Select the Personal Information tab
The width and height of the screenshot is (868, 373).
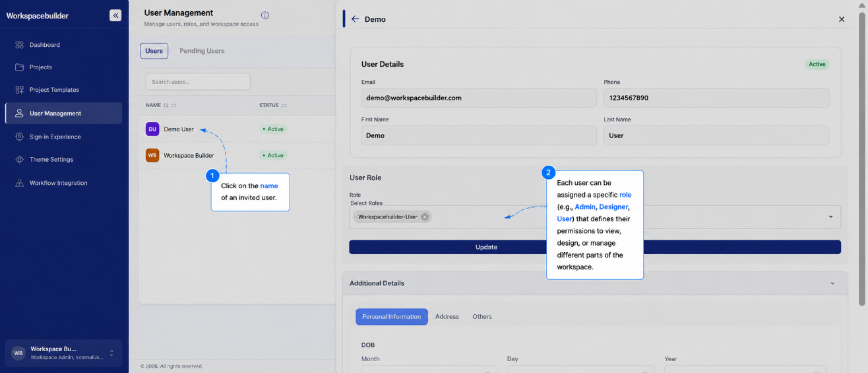392,317
